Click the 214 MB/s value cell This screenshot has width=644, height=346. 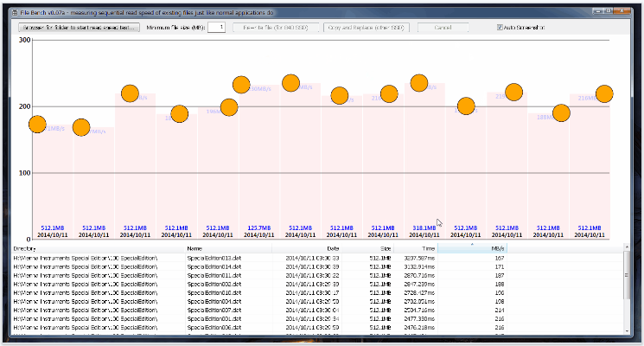[x=500, y=311]
